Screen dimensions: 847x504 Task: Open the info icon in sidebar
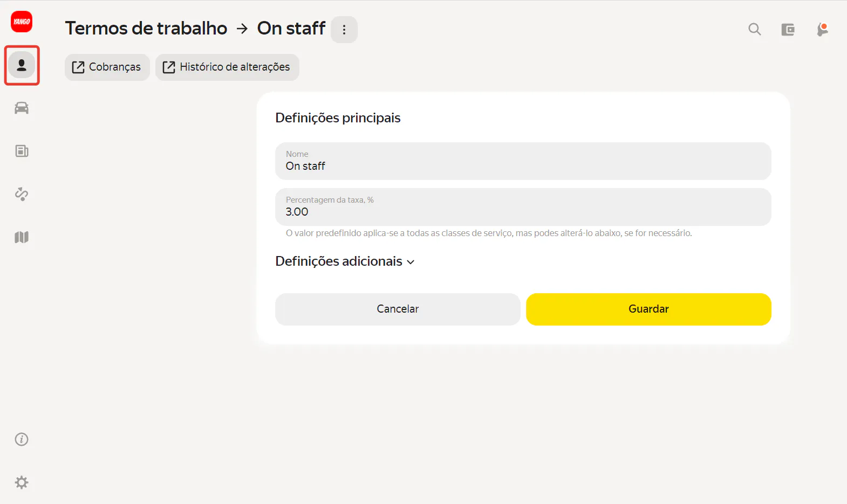tap(22, 439)
